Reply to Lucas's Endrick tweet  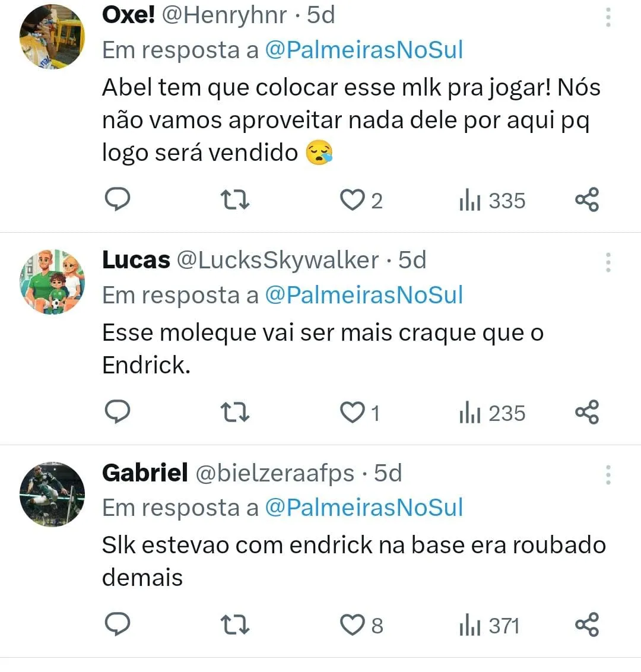point(118,412)
